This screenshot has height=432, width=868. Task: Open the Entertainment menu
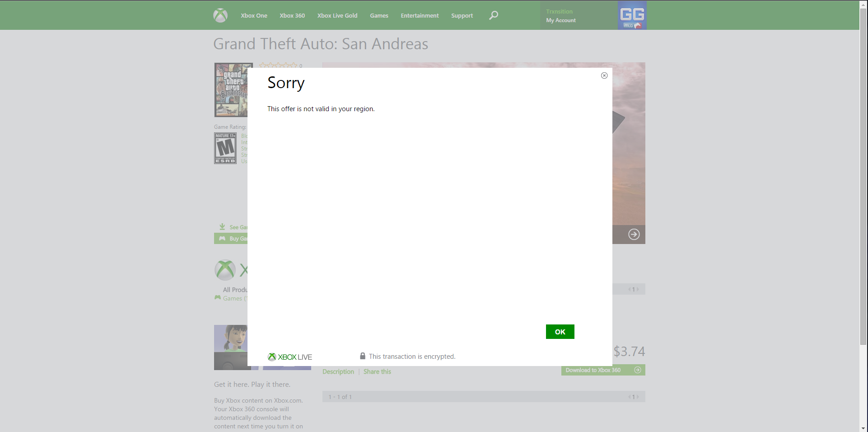click(x=420, y=15)
